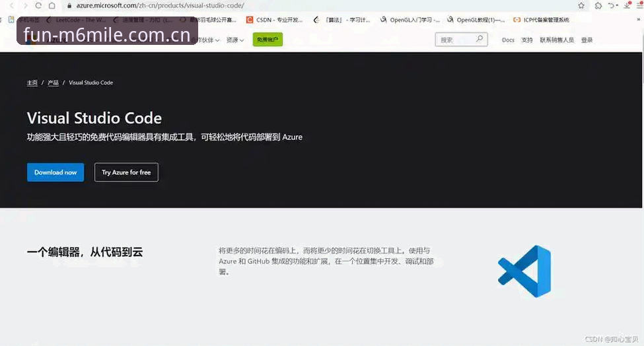Screen dimensions: 644x346
Task: Show more bookmarks with overflow chevron
Action: [639, 19]
